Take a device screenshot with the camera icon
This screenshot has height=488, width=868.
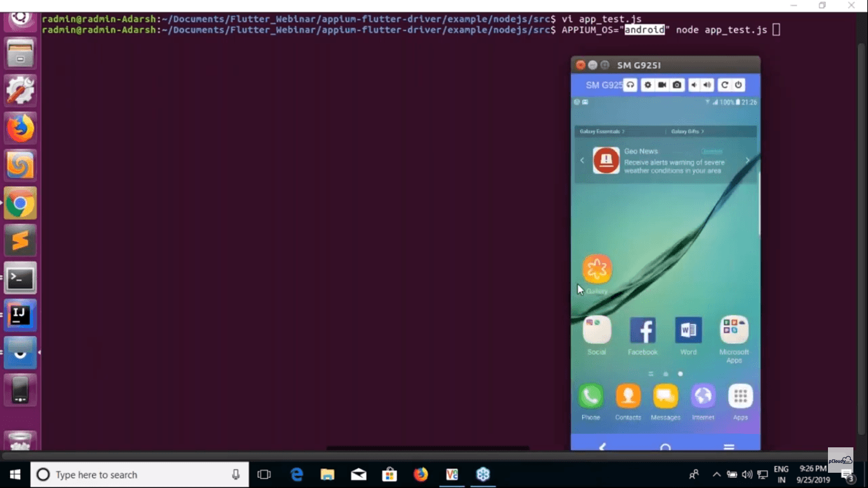point(677,85)
